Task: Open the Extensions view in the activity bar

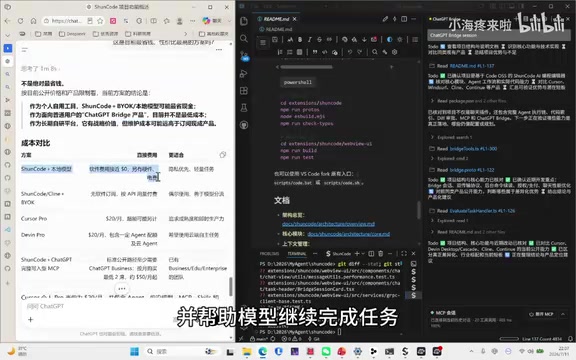Action: (244, 90)
